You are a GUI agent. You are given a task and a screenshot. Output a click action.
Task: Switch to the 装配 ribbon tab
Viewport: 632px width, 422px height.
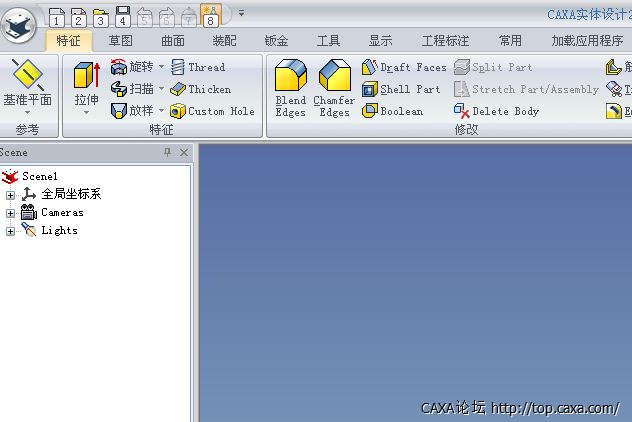225,41
